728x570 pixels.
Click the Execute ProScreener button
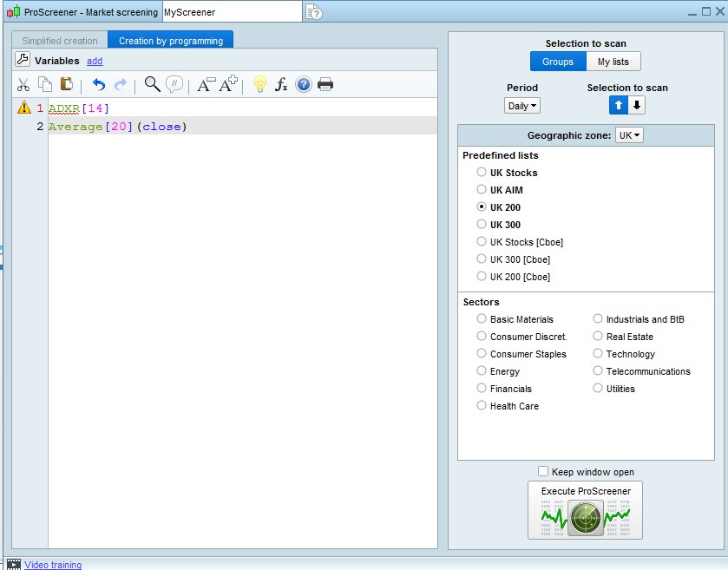585,510
